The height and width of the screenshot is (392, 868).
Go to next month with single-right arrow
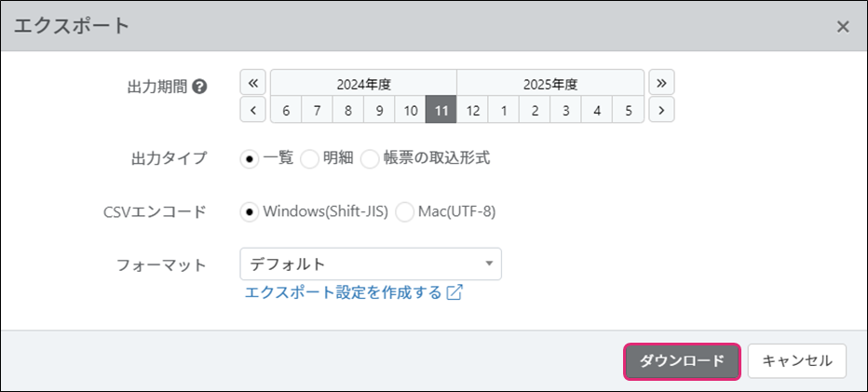click(x=661, y=110)
